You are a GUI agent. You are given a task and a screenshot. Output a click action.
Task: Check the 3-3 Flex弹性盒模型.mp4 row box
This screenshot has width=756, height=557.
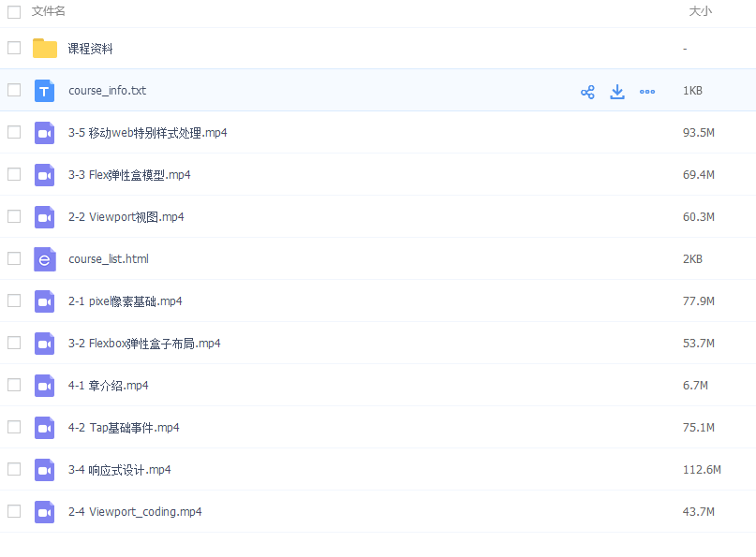tap(14, 174)
